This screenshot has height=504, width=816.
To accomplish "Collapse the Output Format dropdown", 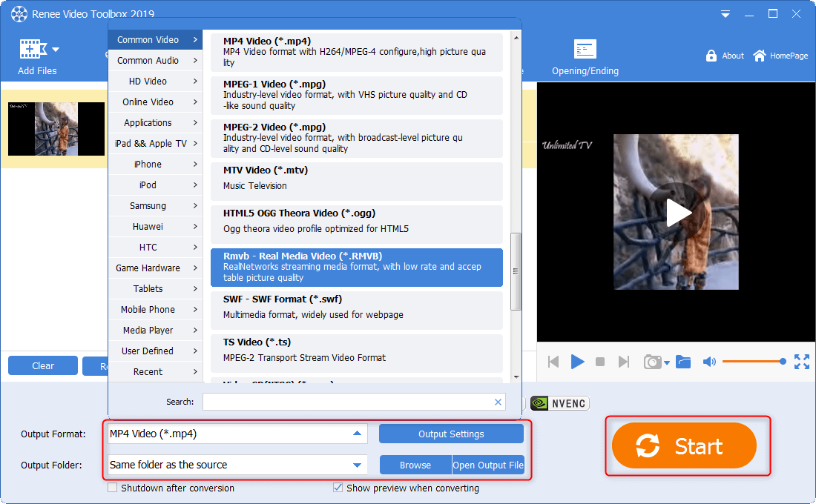I will tap(357, 434).
